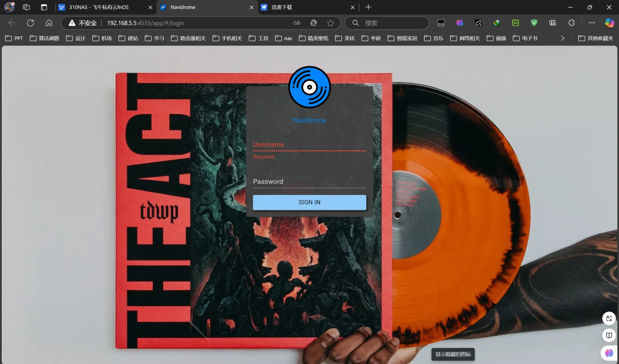Go to the browser home page

point(49,23)
